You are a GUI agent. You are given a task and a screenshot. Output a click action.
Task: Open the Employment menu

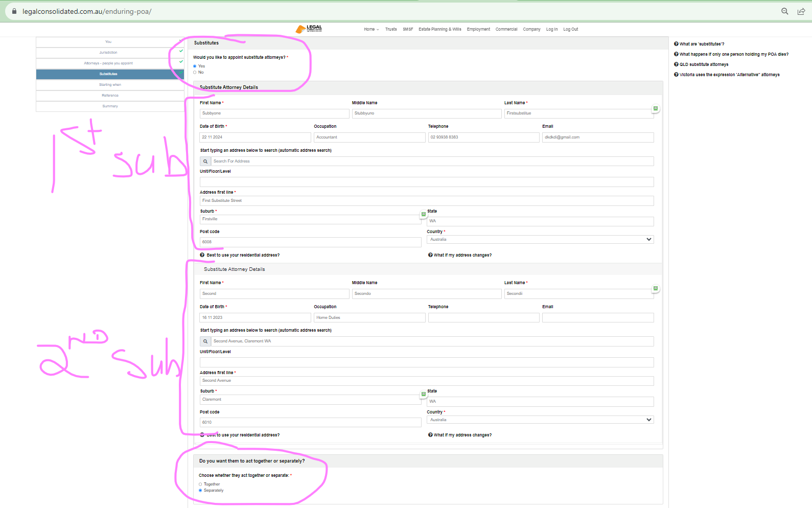478,29
